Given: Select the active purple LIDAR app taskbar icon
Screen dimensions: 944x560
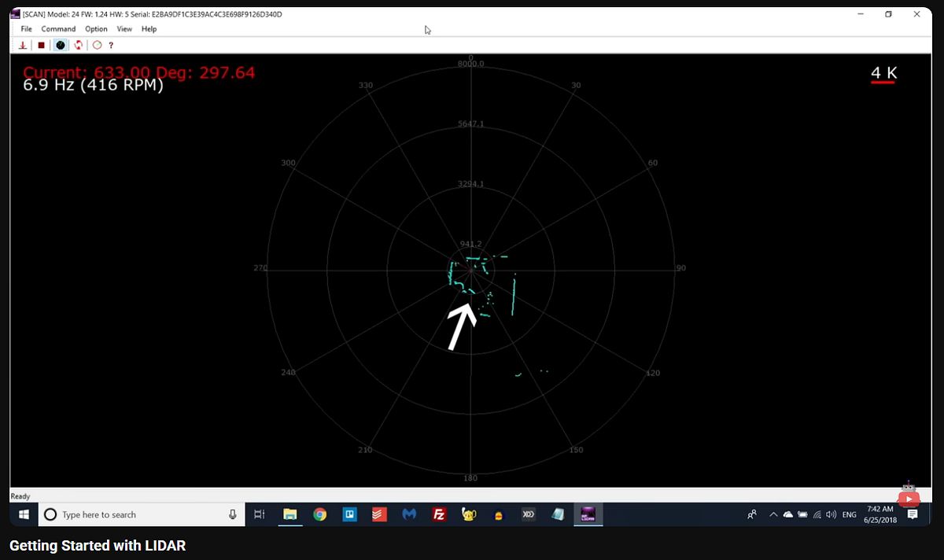Looking at the screenshot, I should 587,514.
